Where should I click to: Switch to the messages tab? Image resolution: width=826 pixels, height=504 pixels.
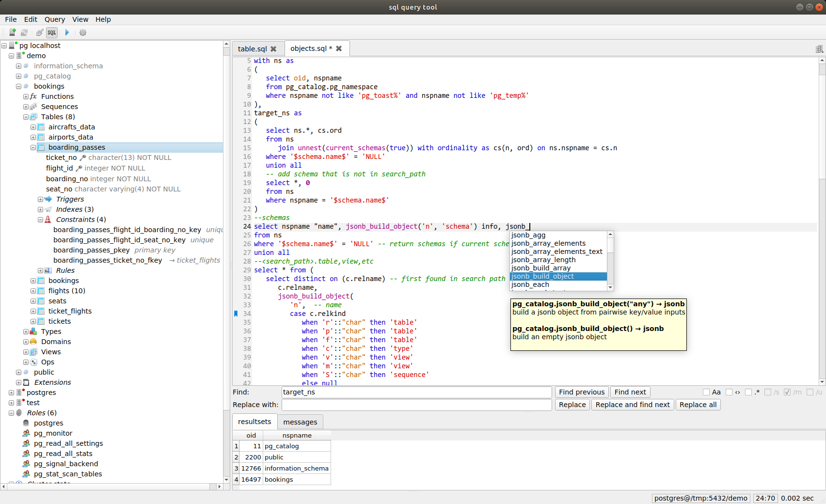(300, 422)
